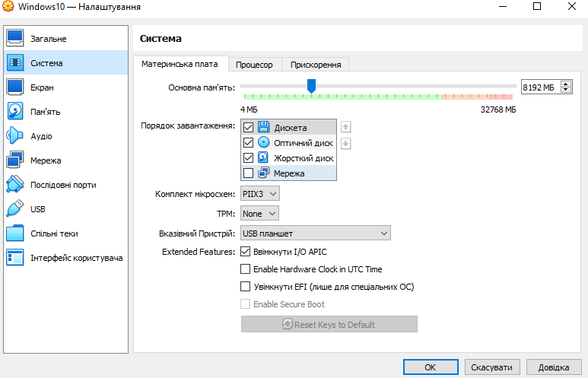Open the Аудіо speaker icon
This screenshot has height=378, width=588.
[15, 135]
